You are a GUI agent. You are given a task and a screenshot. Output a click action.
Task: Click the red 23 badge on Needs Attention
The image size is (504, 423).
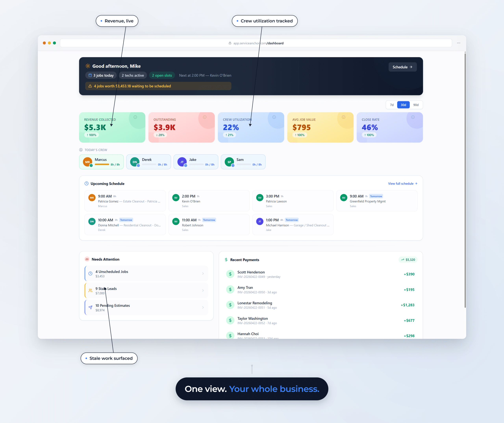pos(87,259)
